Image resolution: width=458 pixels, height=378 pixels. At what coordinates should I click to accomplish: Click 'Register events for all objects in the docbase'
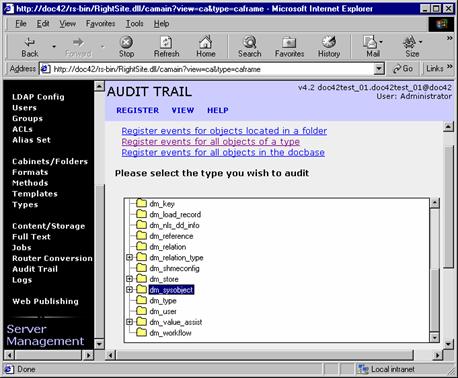pos(223,152)
